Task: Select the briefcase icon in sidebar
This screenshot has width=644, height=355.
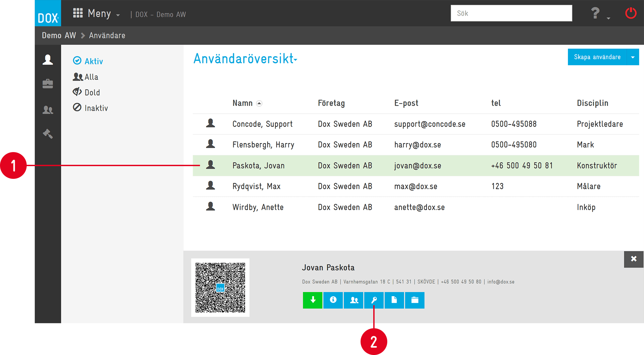Action: click(x=48, y=84)
